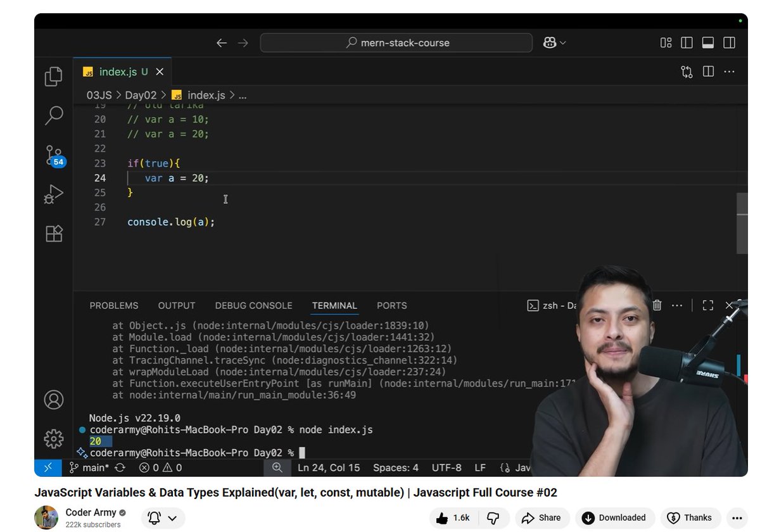Click the zoom magnifier in status bar
The image size is (760, 532).
pos(277,467)
